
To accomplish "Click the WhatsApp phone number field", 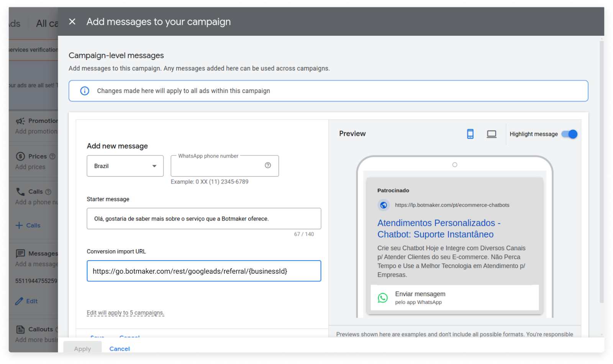I will coord(225,166).
